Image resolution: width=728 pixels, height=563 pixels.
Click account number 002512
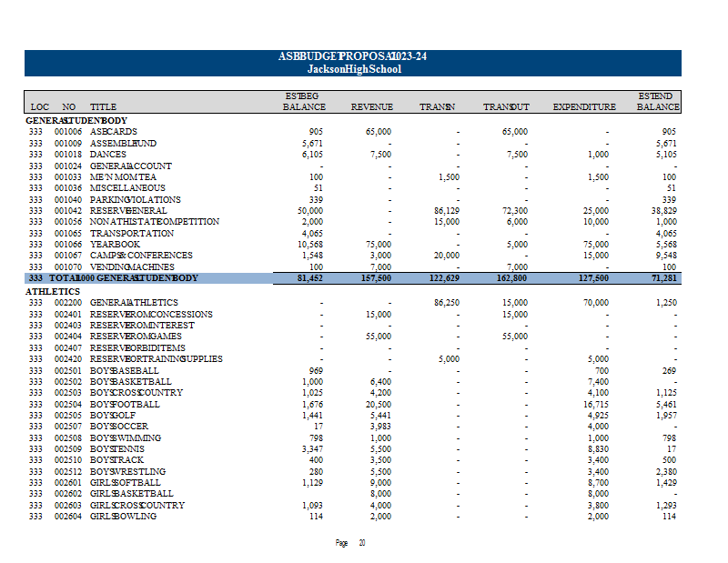click(67, 472)
